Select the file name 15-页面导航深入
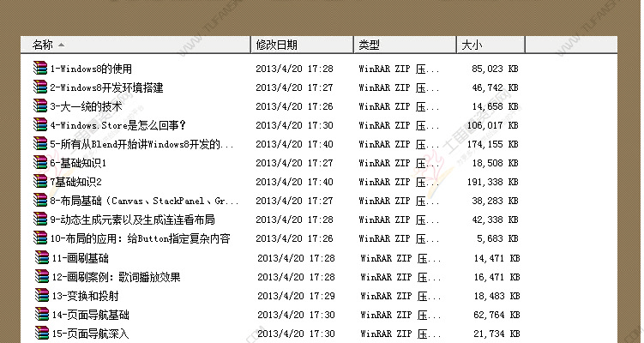 [x=90, y=334]
